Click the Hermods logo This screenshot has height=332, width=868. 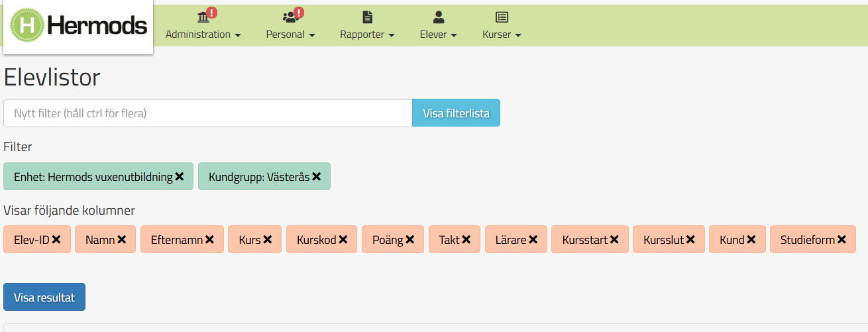(78, 26)
